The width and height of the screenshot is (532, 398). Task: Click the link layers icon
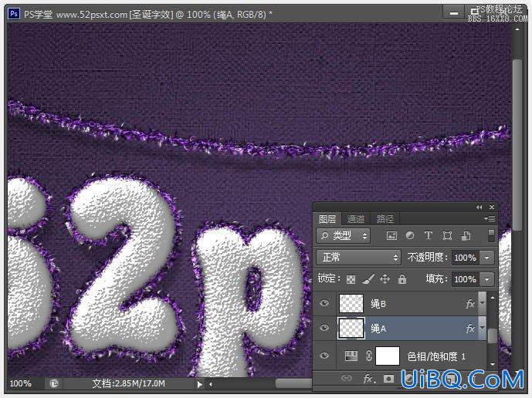347,378
